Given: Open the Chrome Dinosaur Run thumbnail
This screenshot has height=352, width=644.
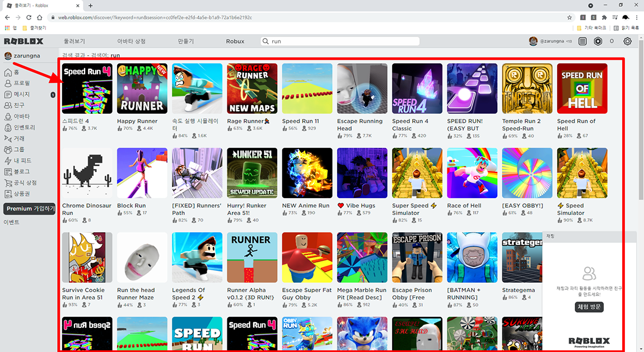Looking at the screenshot, I should coord(87,173).
